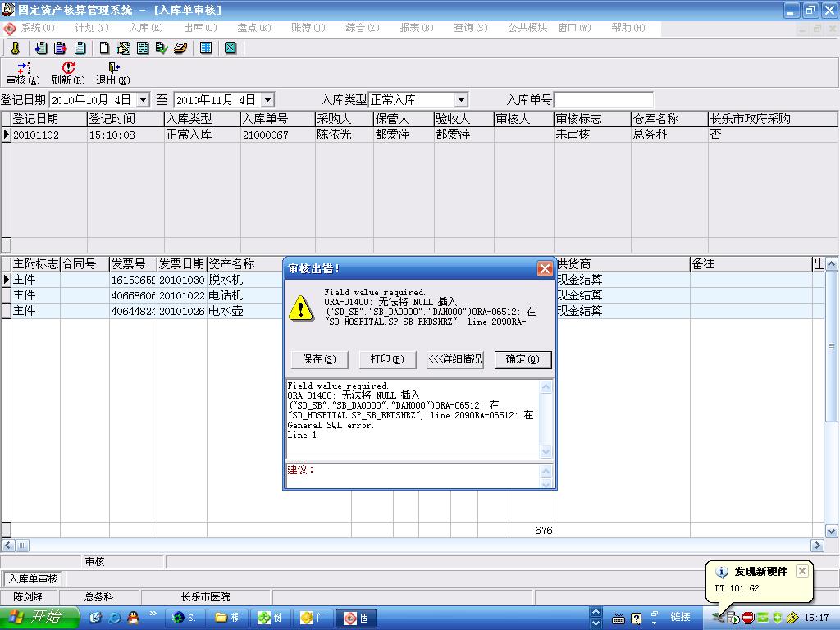Viewport: 840px width, 630px height.
Task: Click the 确定 button in error dialog
Action: coord(523,359)
